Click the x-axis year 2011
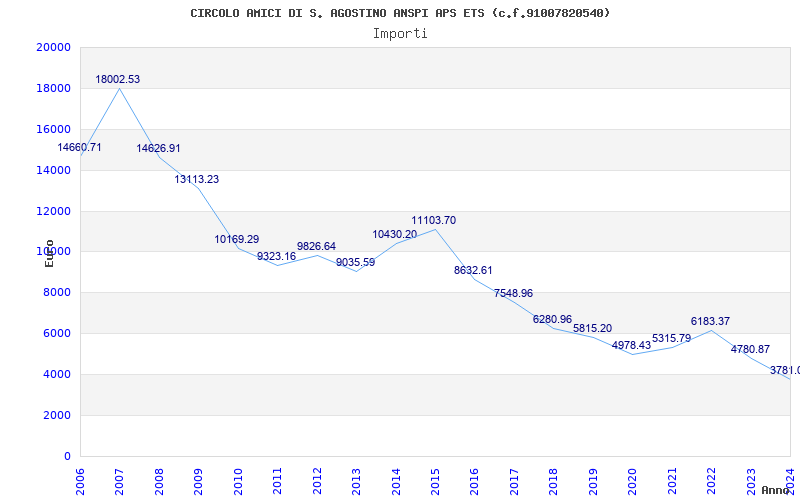Image resolution: width=800 pixels, height=500 pixels. pyautogui.click(x=277, y=481)
